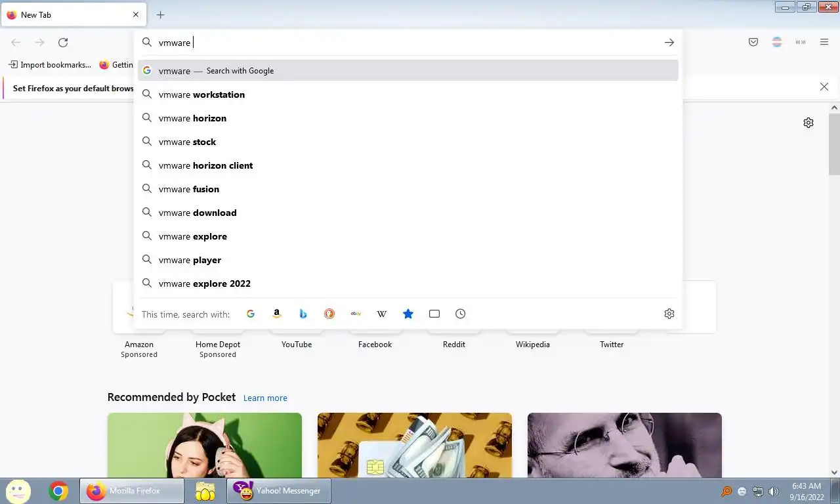Image resolution: width=840 pixels, height=504 pixels.
Task: Search with Google one-off icon
Action: pyautogui.click(x=251, y=314)
